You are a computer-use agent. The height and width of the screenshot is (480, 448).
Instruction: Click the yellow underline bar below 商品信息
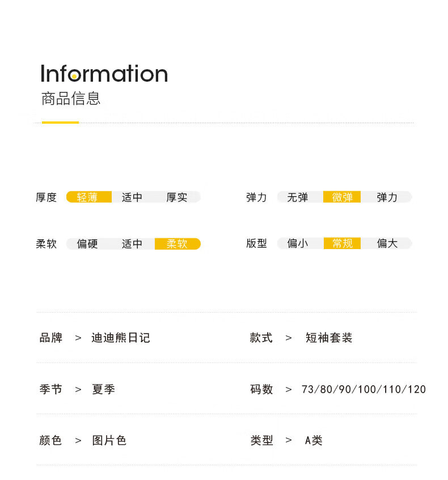(x=60, y=123)
